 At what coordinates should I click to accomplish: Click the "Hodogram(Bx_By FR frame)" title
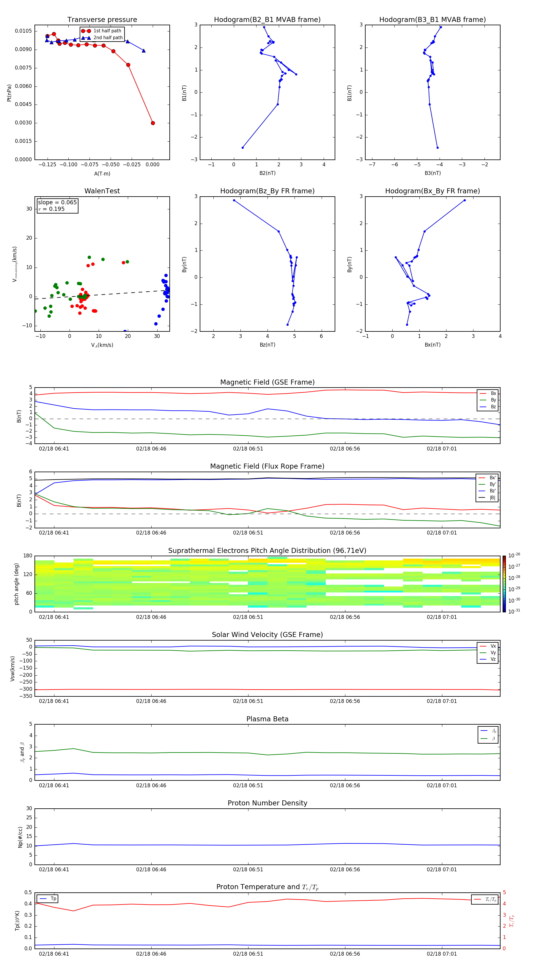click(432, 191)
